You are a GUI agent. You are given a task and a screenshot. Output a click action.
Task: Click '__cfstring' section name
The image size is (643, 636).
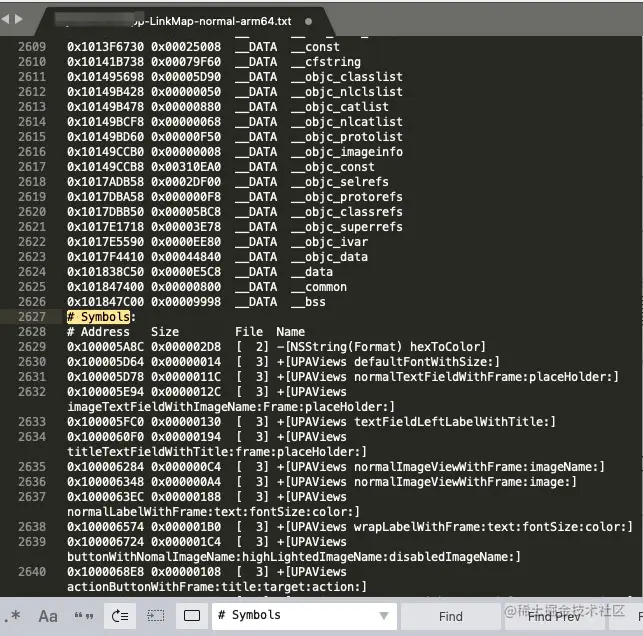pos(326,62)
